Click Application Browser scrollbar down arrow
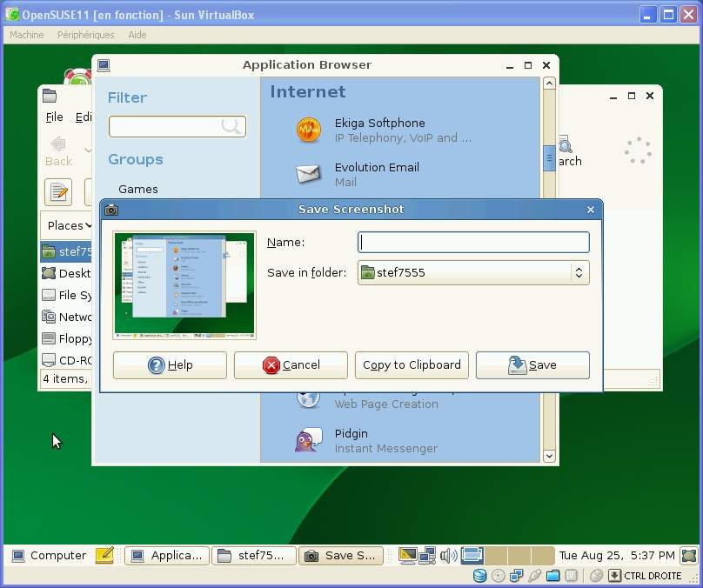The image size is (703, 588). coord(549,457)
